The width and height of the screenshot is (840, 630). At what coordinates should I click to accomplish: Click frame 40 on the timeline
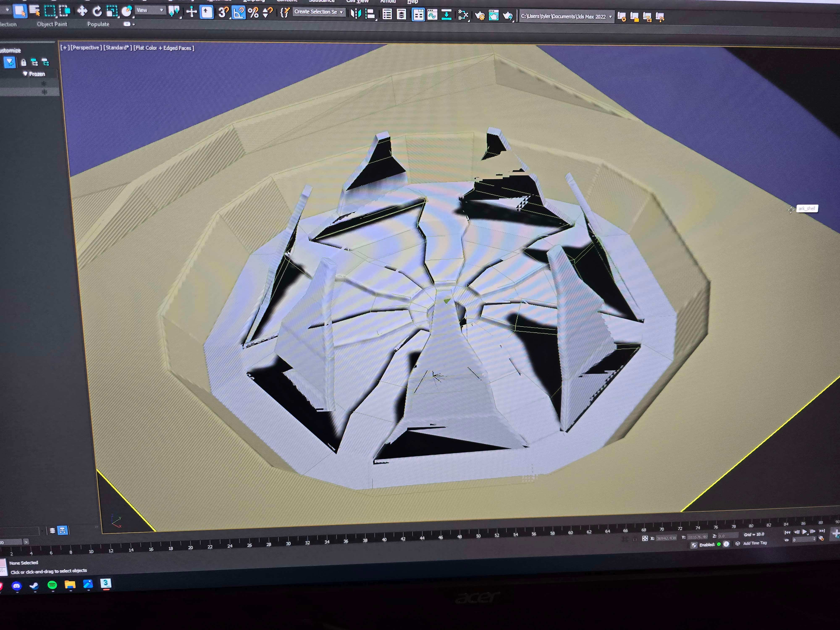384,539
